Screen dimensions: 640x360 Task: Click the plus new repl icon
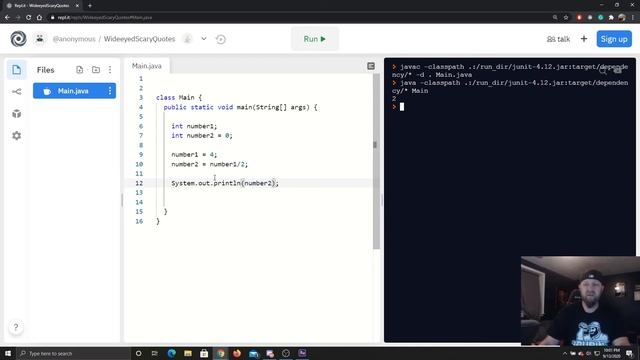584,39
